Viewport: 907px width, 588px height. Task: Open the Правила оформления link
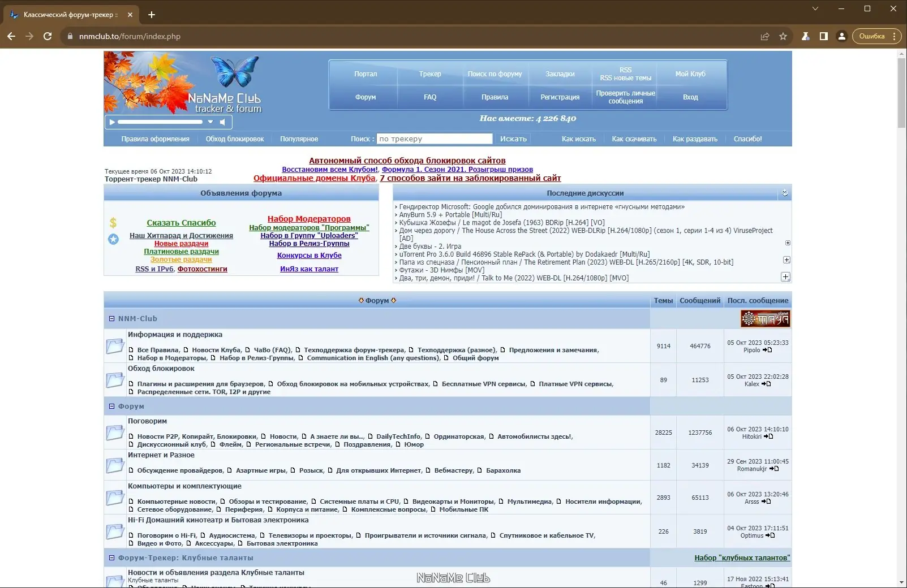(155, 139)
